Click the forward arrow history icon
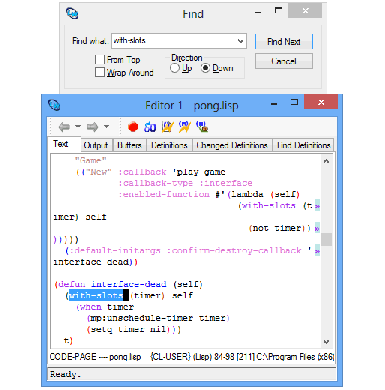The width and height of the screenshot is (385, 390). 92,127
